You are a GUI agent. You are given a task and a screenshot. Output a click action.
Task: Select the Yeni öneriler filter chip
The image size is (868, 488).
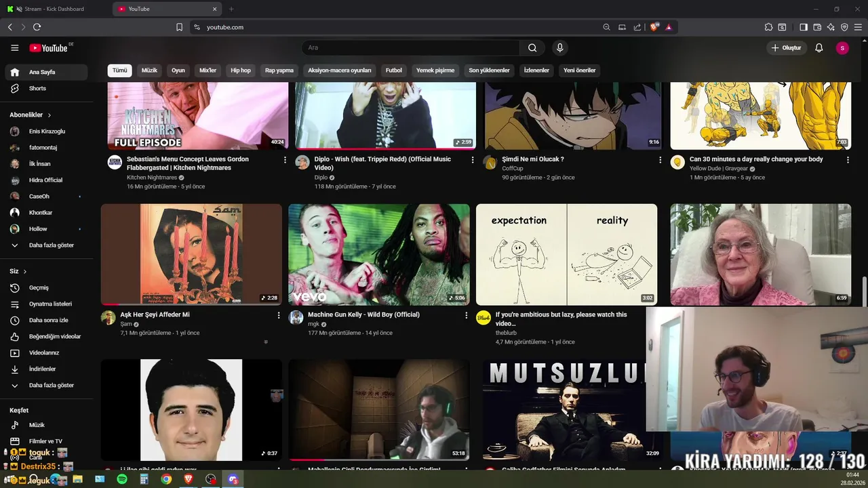point(580,70)
